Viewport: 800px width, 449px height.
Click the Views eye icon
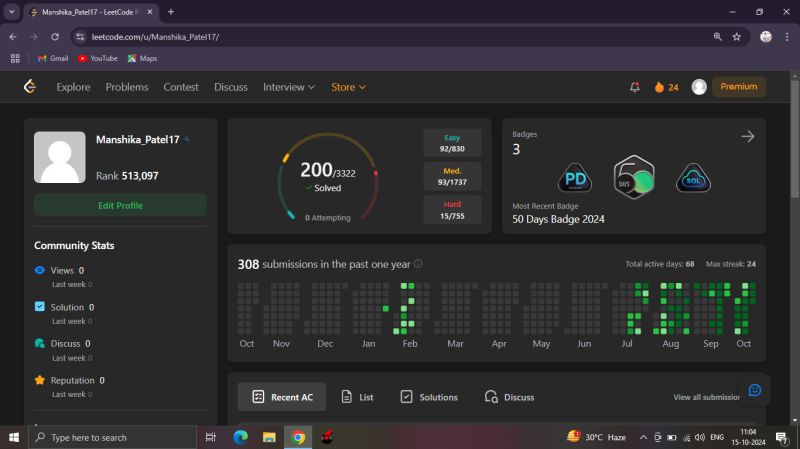click(40, 270)
